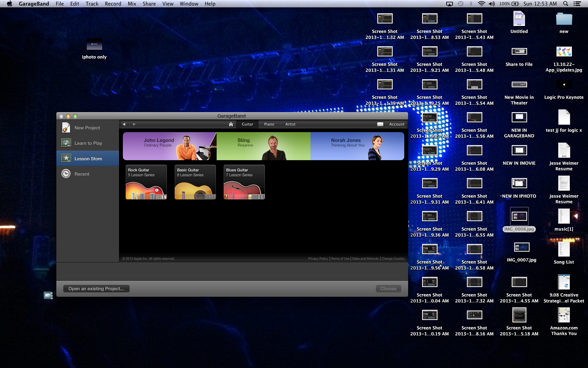Open the GarageBand application menu
The height and width of the screenshot is (368, 588).
point(34,4)
